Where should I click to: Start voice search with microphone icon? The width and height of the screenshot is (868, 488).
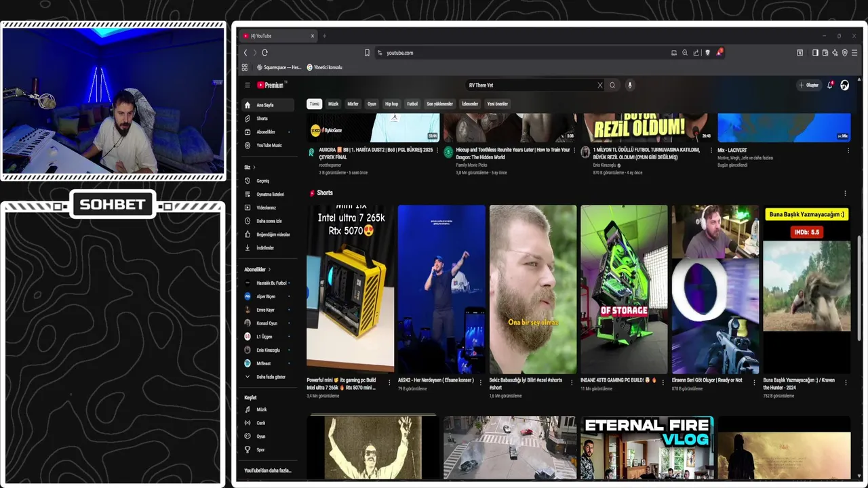point(629,85)
